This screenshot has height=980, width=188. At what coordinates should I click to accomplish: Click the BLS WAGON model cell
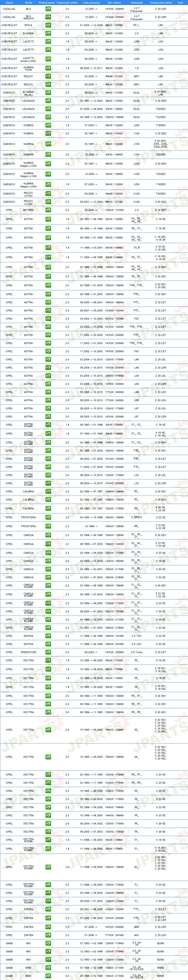coord(28,17)
